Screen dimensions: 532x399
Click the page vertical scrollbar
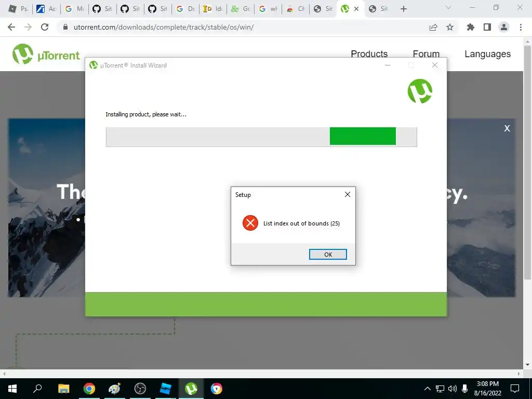pyautogui.click(x=527, y=163)
